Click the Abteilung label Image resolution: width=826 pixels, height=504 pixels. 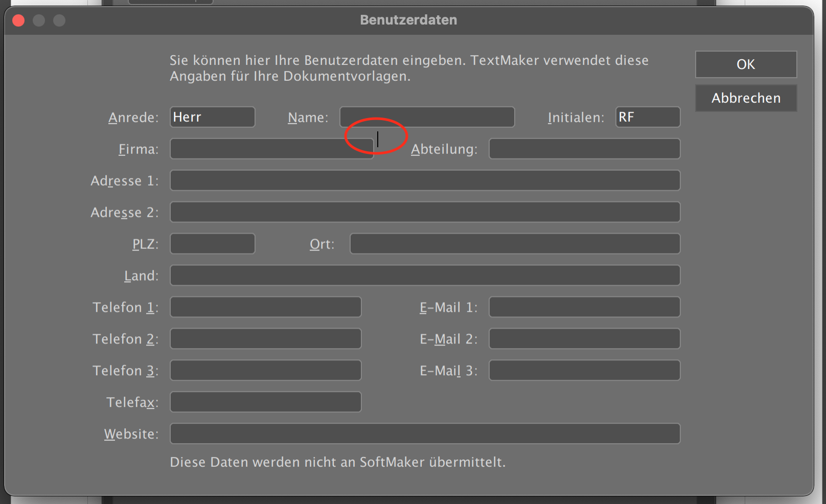click(x=444, y=149)
